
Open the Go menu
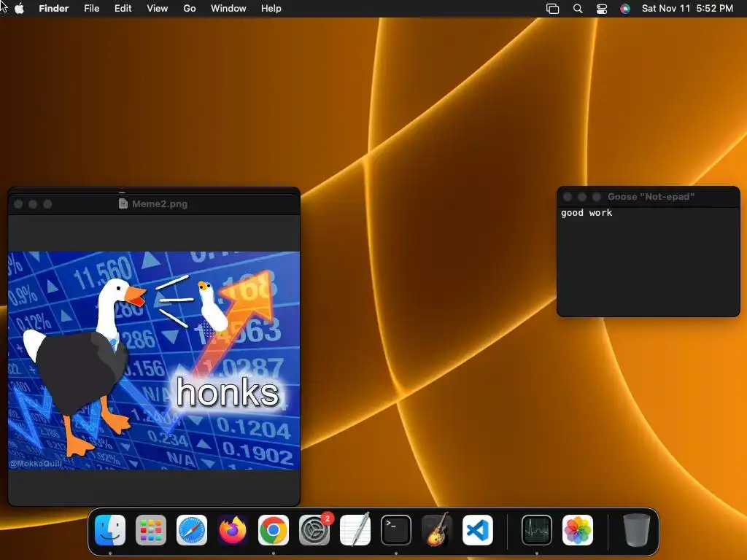pyautogui.click(x=190, y=9)
